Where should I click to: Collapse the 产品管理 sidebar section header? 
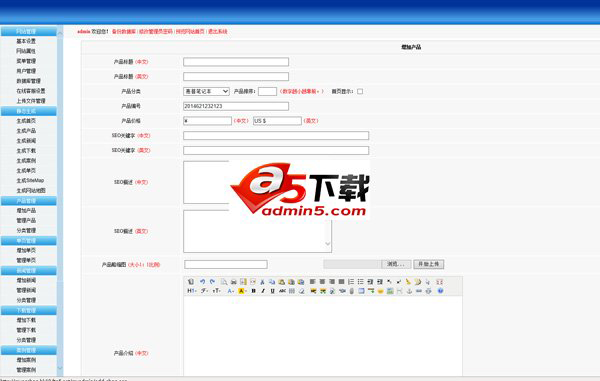tap(29, 200)
